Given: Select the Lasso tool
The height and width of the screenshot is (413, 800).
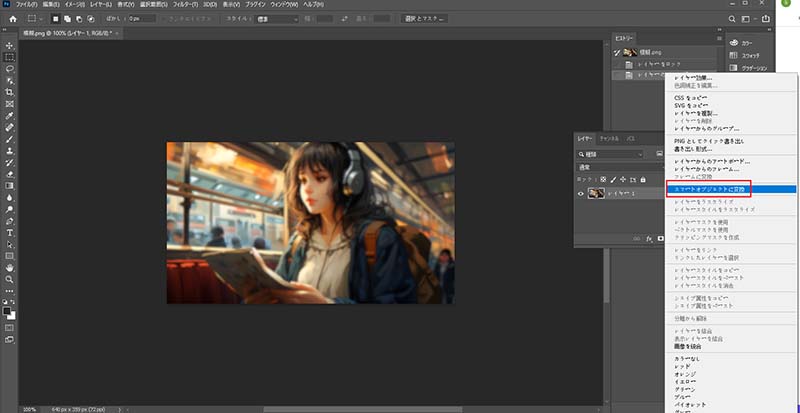Looking at the screenshot, I should (9, 69).
